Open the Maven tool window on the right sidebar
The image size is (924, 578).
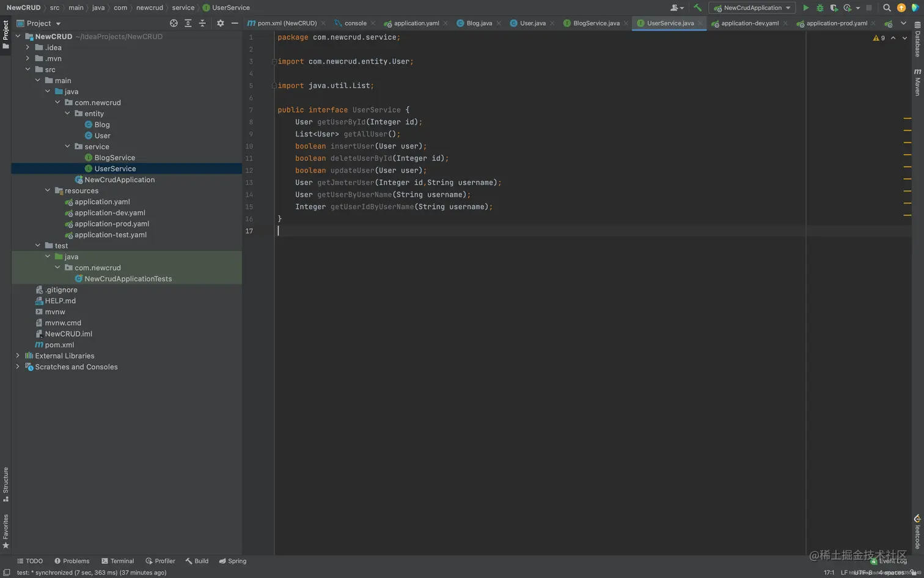[x=917, y=82]
